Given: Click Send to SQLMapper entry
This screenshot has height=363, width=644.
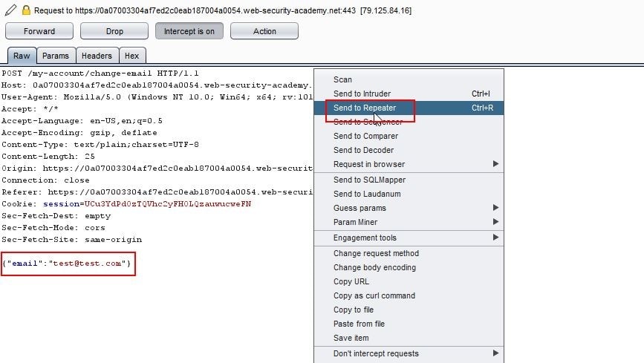Looking at the screenshot, I should [369, 180].
